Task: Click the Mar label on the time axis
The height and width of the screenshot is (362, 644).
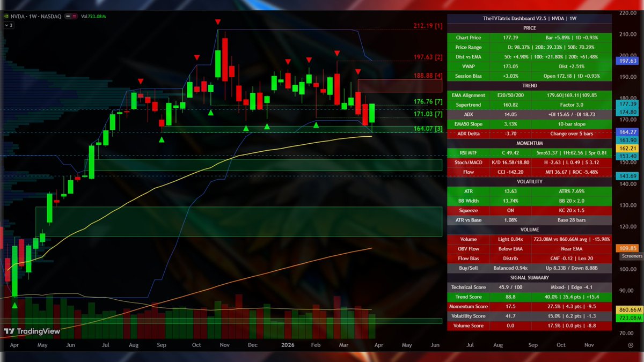Action: tap(345, 345)
